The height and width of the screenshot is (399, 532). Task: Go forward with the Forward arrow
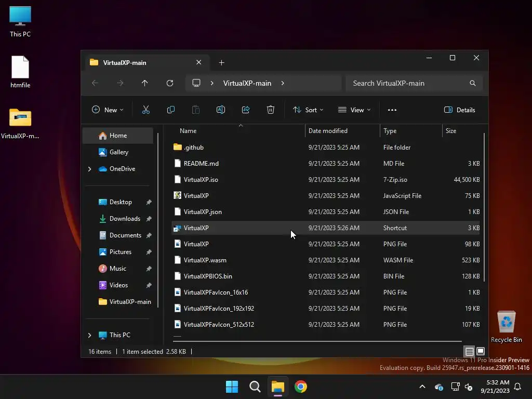point(120,83)
